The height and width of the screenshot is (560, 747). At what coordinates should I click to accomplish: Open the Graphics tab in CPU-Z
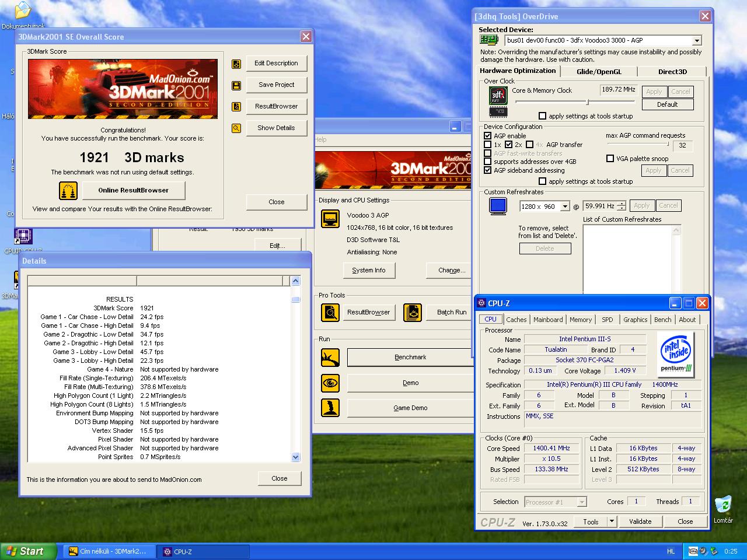point(636,320)
